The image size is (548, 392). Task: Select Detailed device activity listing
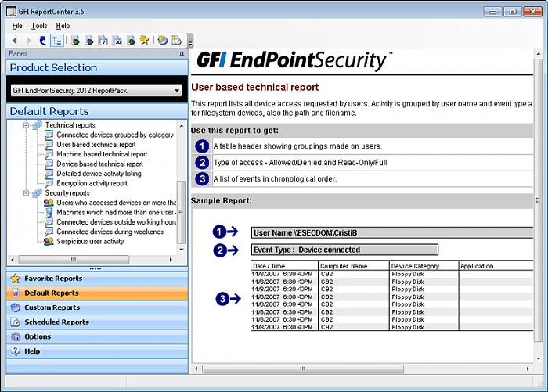pyautogui.click(x=99, y=174)
